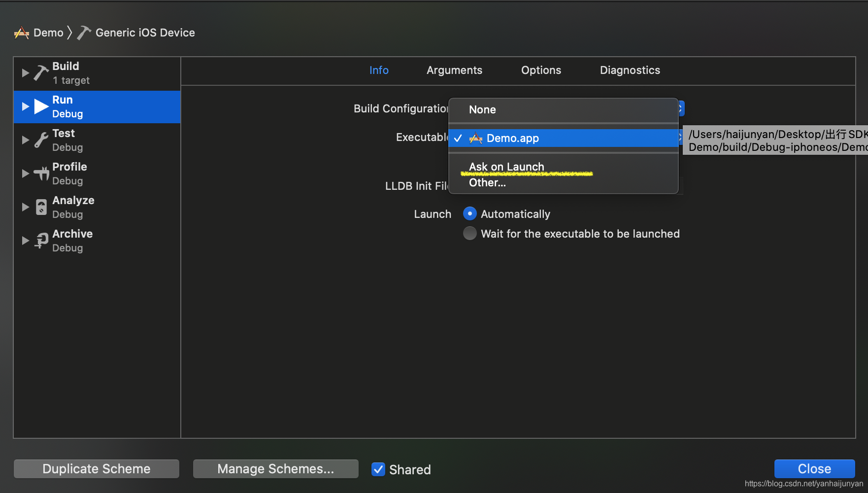Click the Build Configuration label
This screenshot has width=868, height=493.
click(x=401, y=109)
